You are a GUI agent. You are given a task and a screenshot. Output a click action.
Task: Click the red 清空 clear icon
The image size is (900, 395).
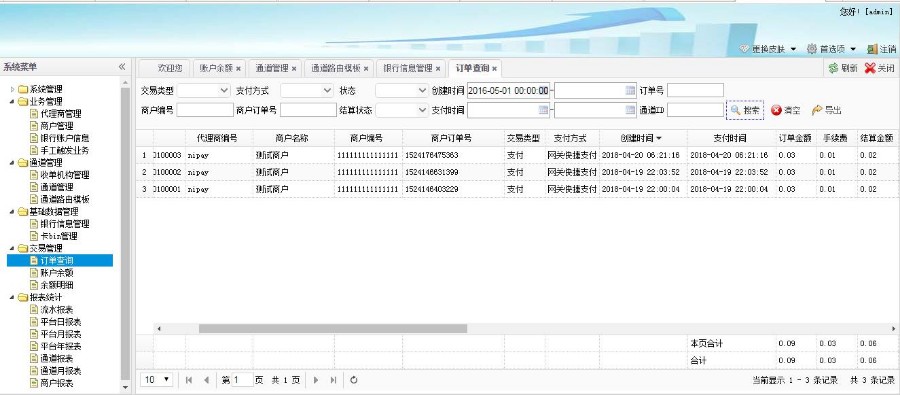click(x=777, y=110)
